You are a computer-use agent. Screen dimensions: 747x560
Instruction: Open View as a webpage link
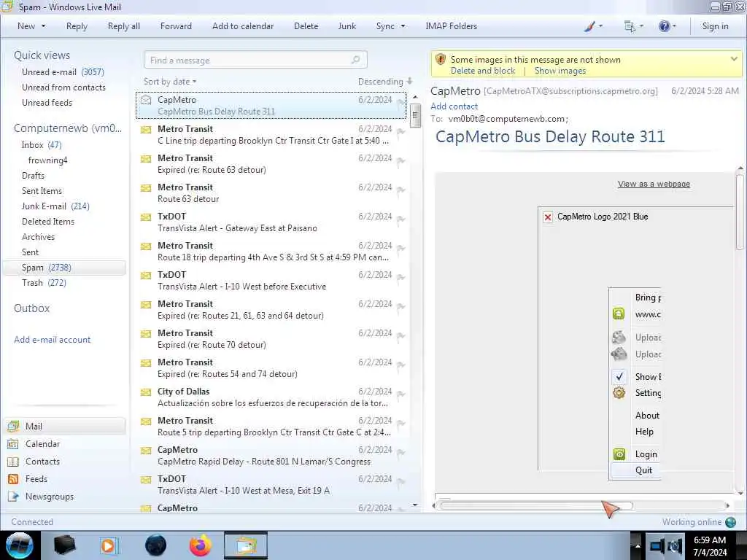coord(654,184)
